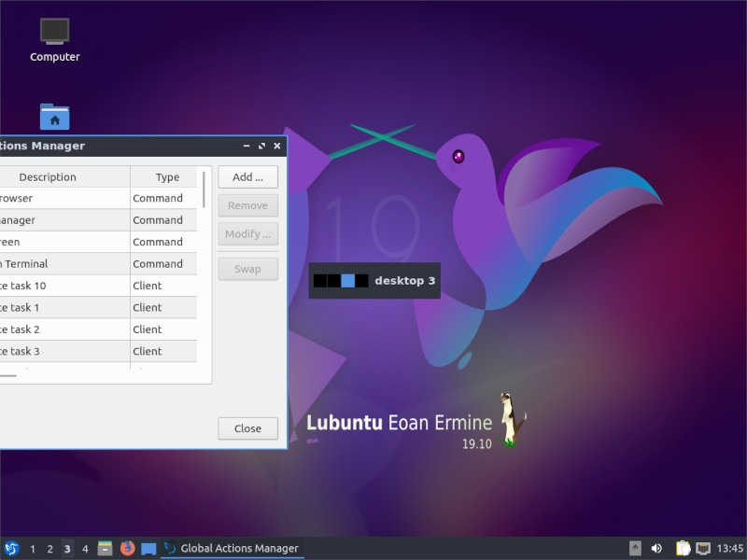Open the clipboard manager tray icon
The height and width of the screenshot is (560, 747).
click(x=684, y=549)
